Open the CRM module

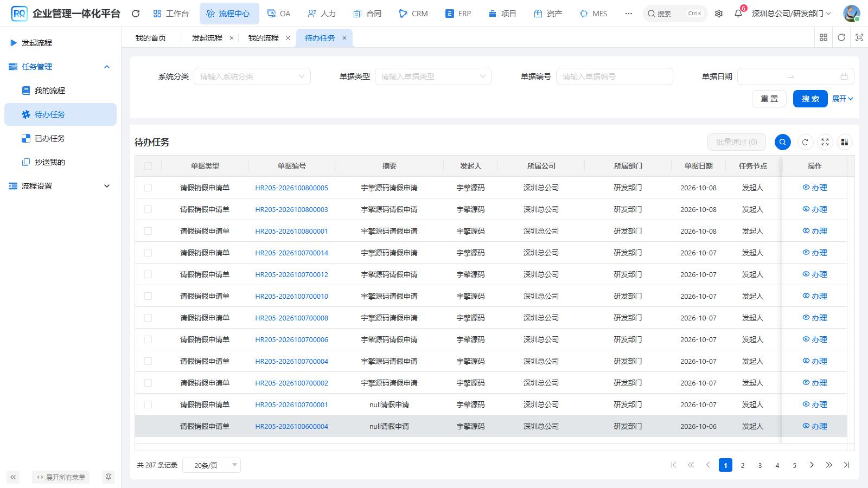tap(413, 14)
